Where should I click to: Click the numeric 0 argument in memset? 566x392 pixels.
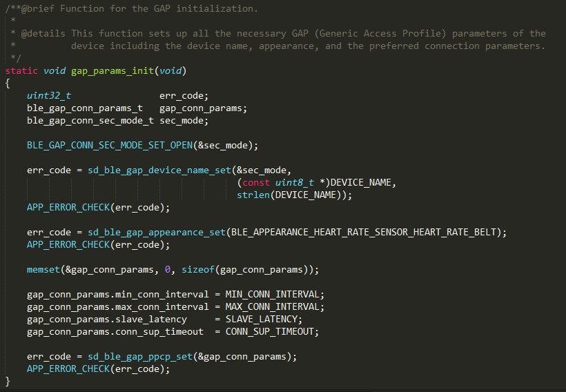point(168,270)
